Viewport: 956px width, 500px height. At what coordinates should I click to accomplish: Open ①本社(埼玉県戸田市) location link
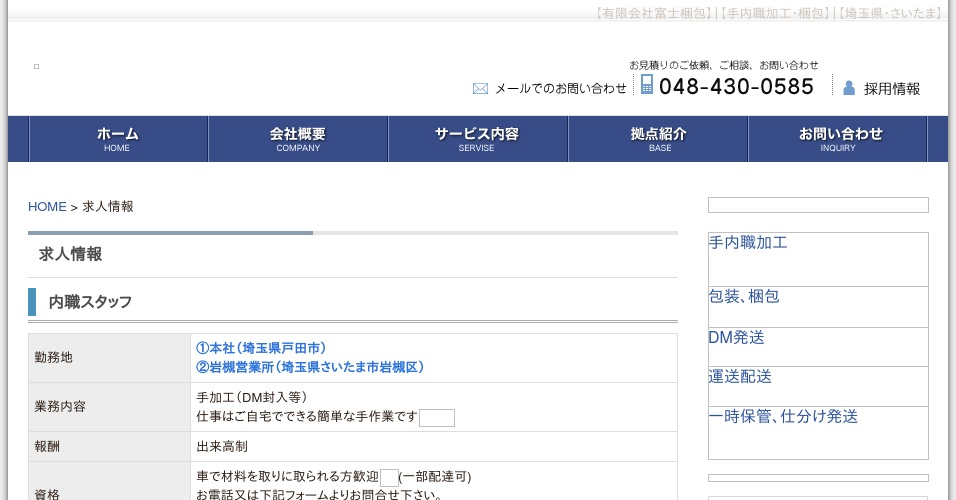click(x=261, y=348)
